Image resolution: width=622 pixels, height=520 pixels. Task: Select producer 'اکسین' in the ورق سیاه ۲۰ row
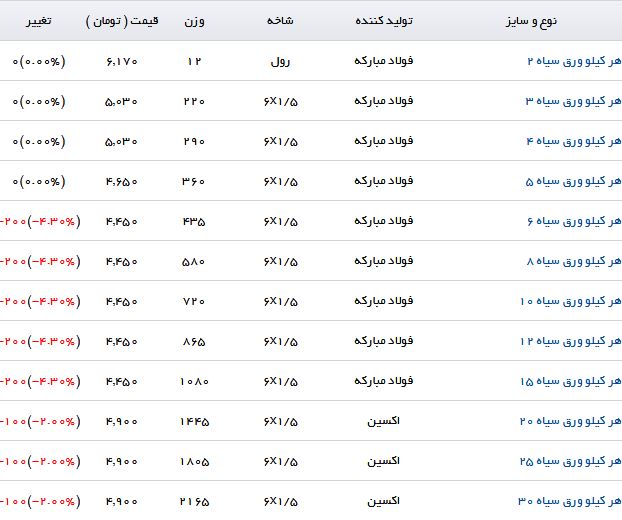pyautogui.click(x=383, y=421)
